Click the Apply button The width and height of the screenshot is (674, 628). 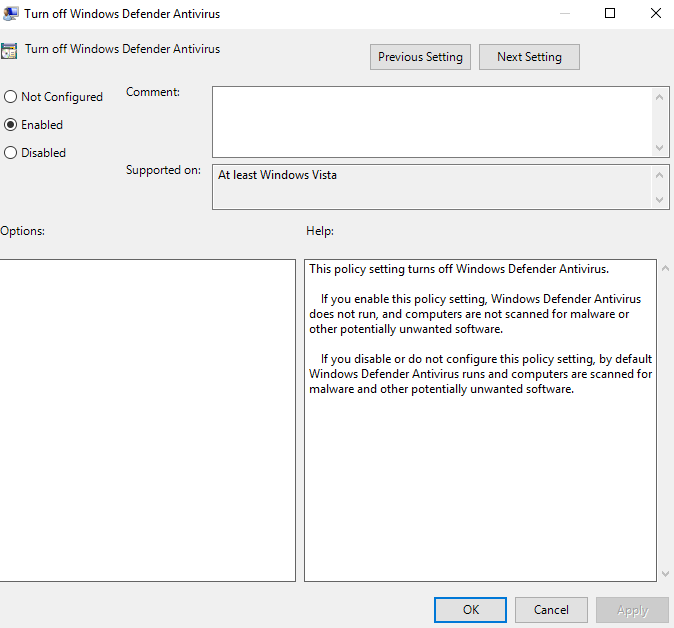tap(632, 610)
